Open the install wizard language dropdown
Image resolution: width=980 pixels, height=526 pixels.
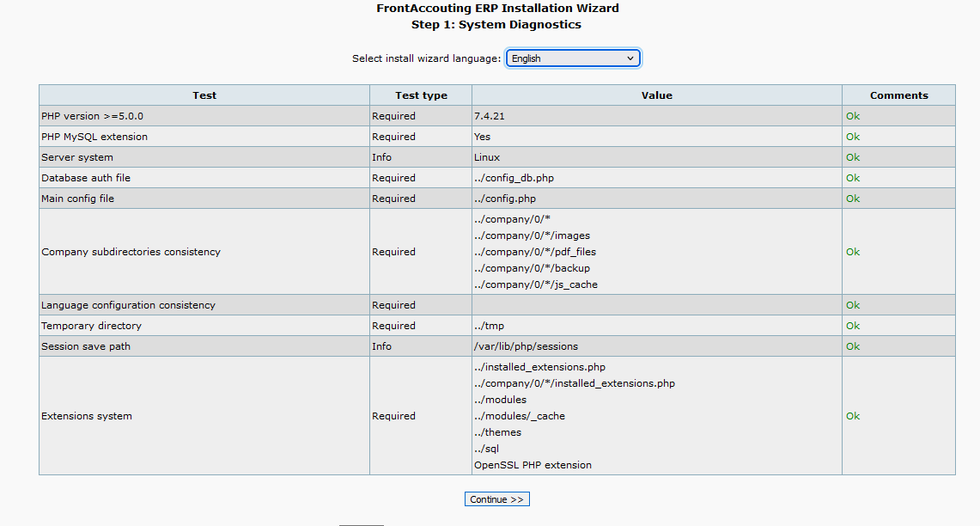572,58
